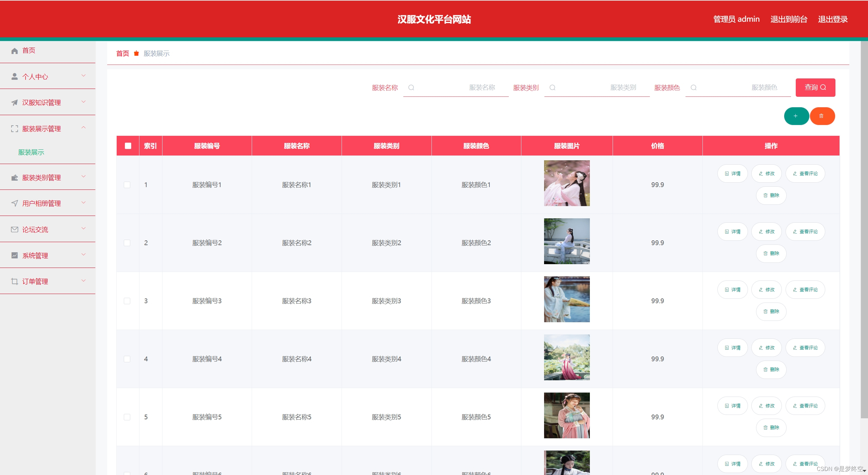Open 详情 for row 服装编号2

pos(732,232)
